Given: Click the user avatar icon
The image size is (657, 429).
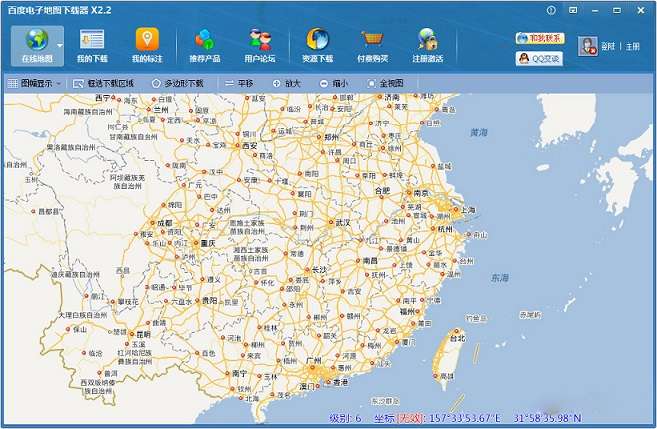Looking at the screenshot, I should (588, 46).
